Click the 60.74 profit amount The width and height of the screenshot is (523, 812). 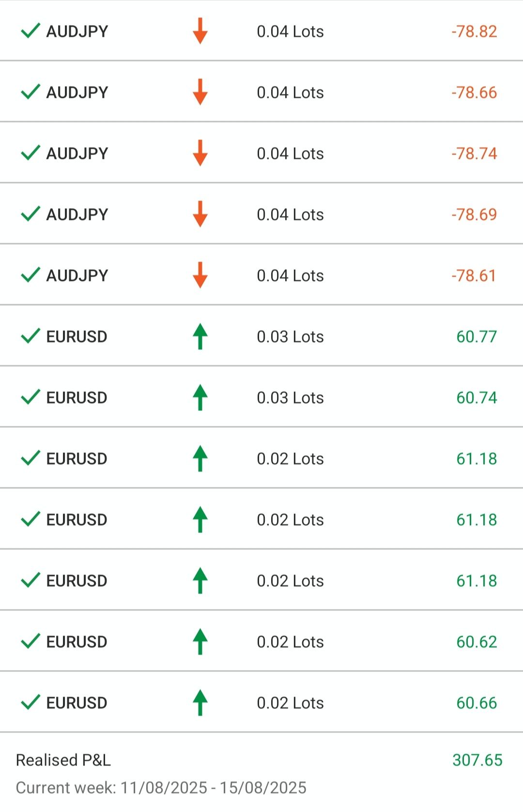tap(477, 397)
